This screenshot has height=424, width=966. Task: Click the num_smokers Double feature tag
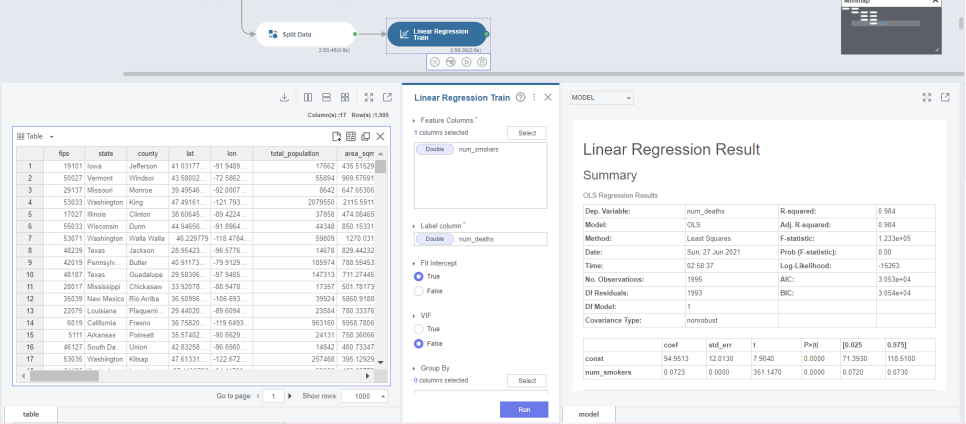click(435, 150)
